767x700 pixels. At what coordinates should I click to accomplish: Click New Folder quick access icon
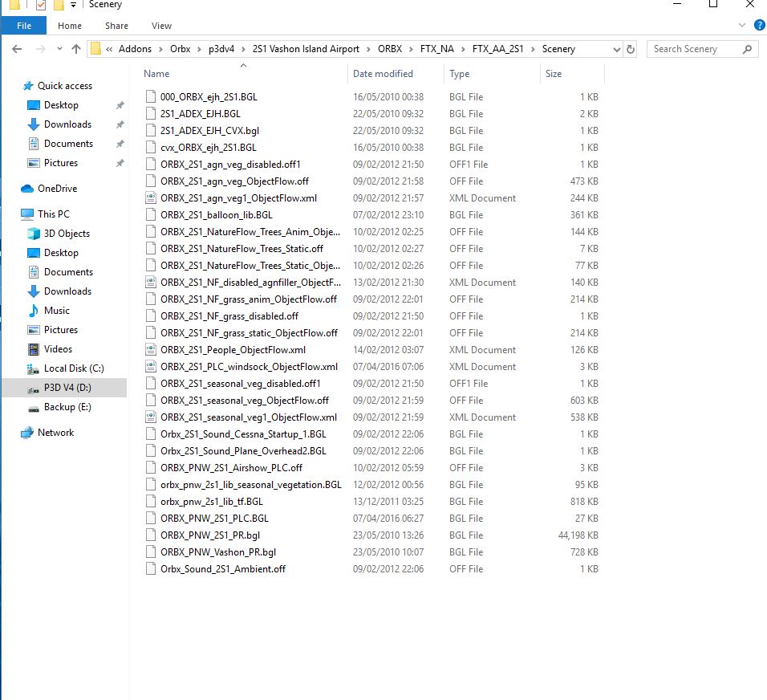pyautogui.click(x=59, y=5)
